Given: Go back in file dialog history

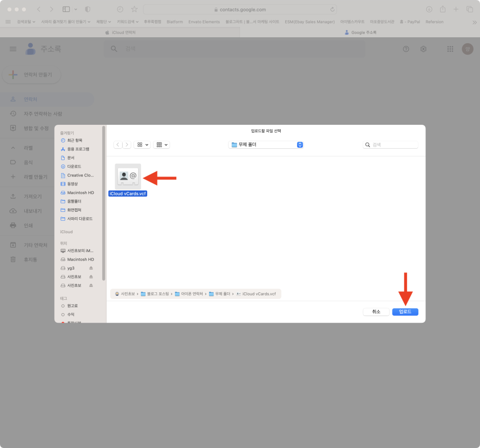Looking at the screenshot, I should [x=118, y=145].
